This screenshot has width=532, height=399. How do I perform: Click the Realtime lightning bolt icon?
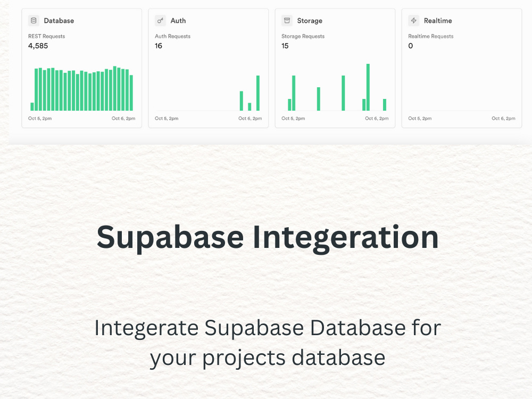click(413, 21)
